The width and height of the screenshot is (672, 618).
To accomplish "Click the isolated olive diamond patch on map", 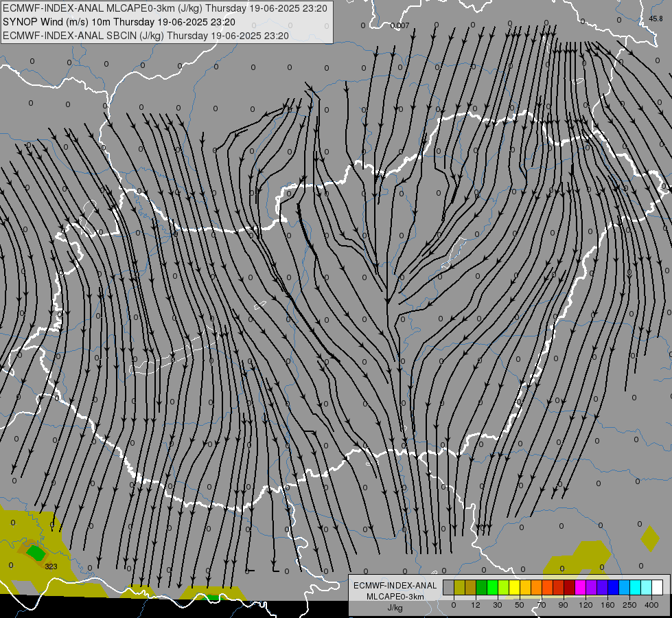I will pyautogui.click(x=650, y=538).
